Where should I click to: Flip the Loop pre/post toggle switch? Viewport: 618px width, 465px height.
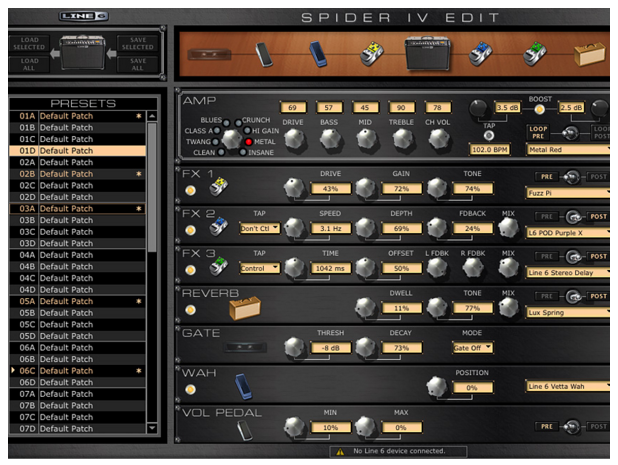point(570,133)
